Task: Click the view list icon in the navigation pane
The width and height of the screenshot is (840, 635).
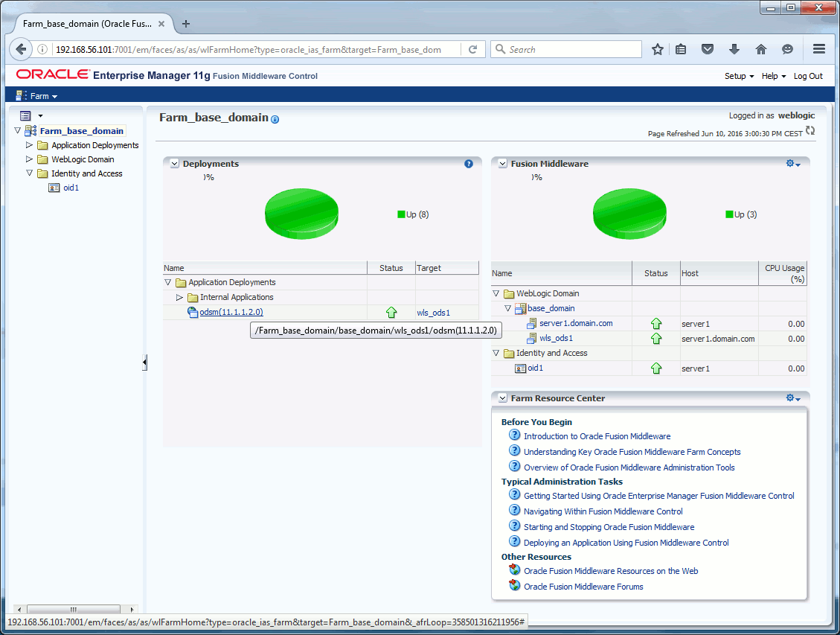Action: (25, 115)
